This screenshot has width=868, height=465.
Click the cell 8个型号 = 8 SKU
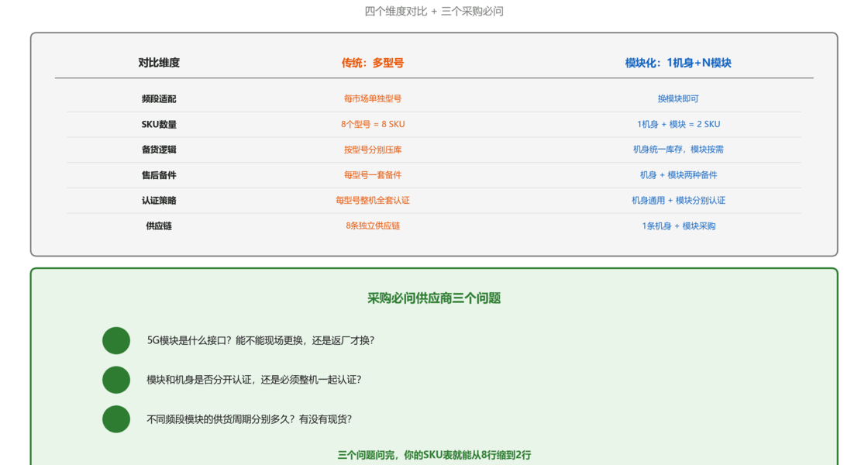(x=373, y=125)
